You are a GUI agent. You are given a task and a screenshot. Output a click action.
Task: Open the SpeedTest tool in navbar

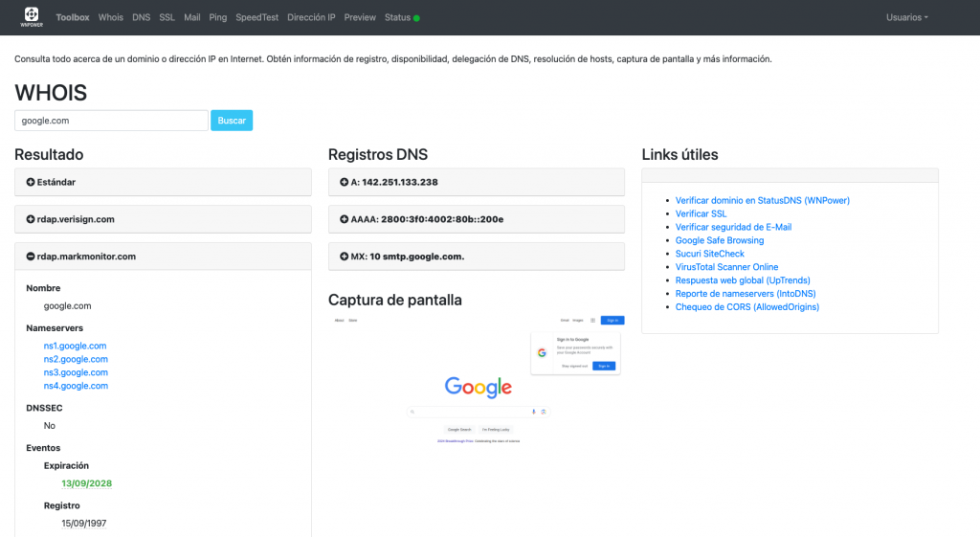(256, 17)
